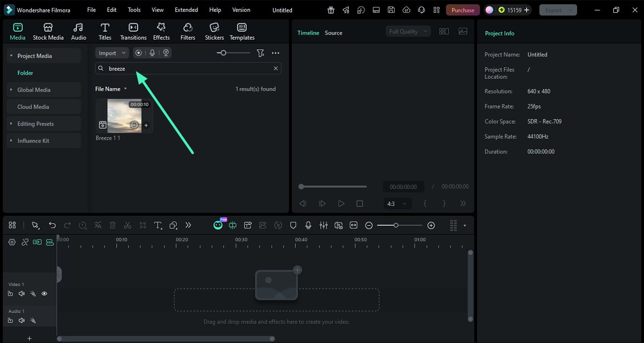Select Folder under Project Media
The width and height of the screenshot is (644, 343).
[25, 73]
